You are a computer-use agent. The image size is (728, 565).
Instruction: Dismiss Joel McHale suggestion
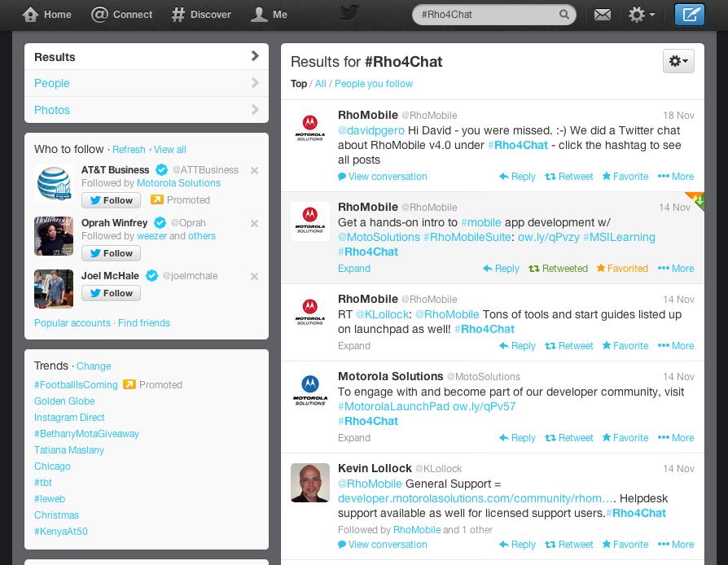pyautogui.click(x=254, y=276)
